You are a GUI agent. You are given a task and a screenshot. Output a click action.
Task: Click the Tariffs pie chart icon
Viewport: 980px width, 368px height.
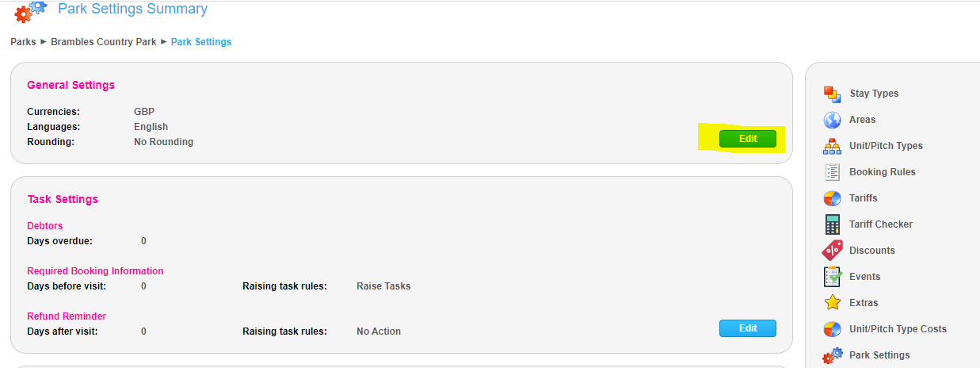(832, 198)
